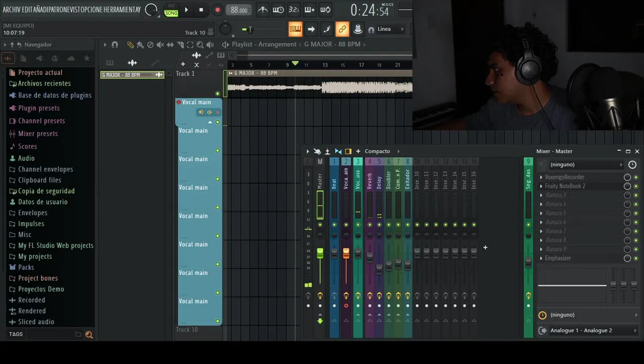Open the Línea snap dropdown
Screen dimensions: 644x364
[x=391, y=29]
